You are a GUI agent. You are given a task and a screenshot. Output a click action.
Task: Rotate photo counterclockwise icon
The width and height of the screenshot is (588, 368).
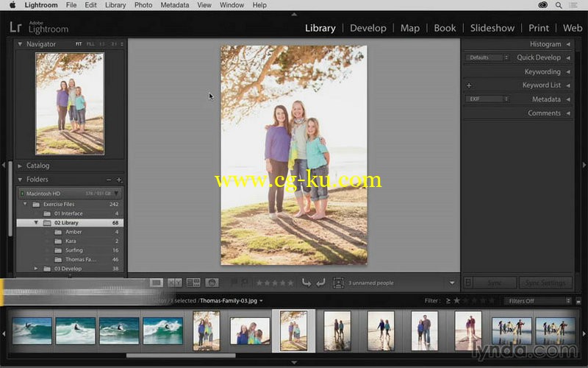tap(306, 283)
